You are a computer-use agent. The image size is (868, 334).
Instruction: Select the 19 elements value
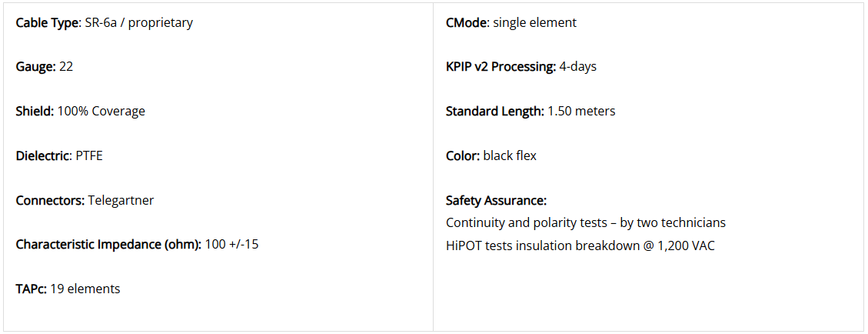tap(85, 289)
